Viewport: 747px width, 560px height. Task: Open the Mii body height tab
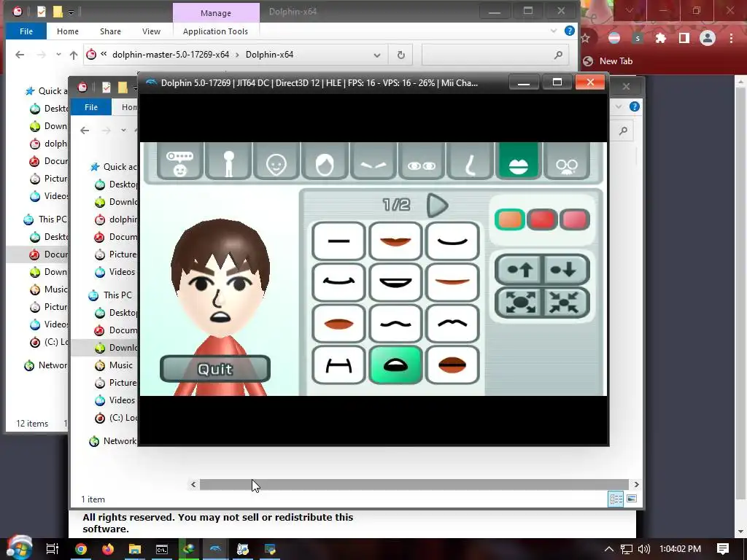click(x=228, y=162)
